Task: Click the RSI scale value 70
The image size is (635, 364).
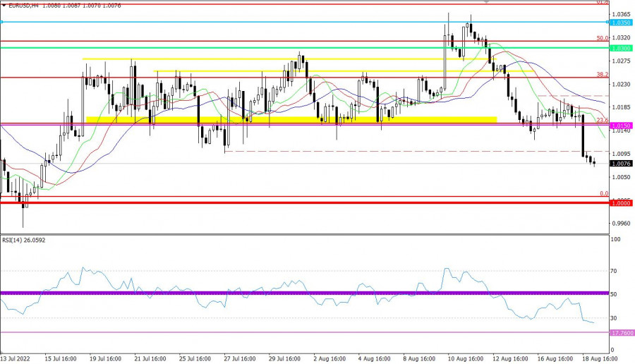Action: [614, 270]
